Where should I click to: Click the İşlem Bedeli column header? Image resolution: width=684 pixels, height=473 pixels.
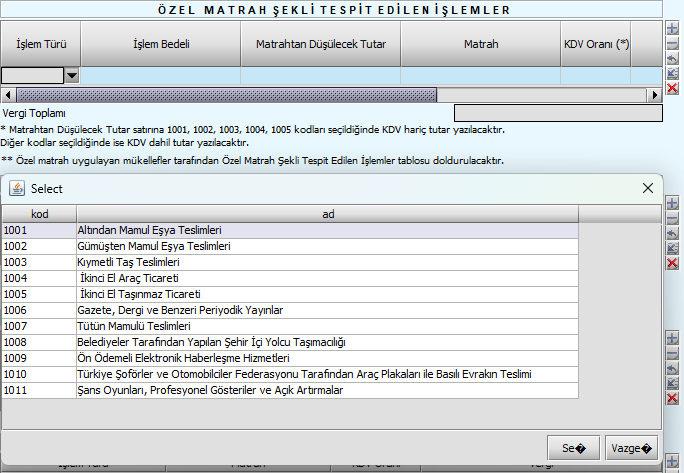click(x=161, y=44)
